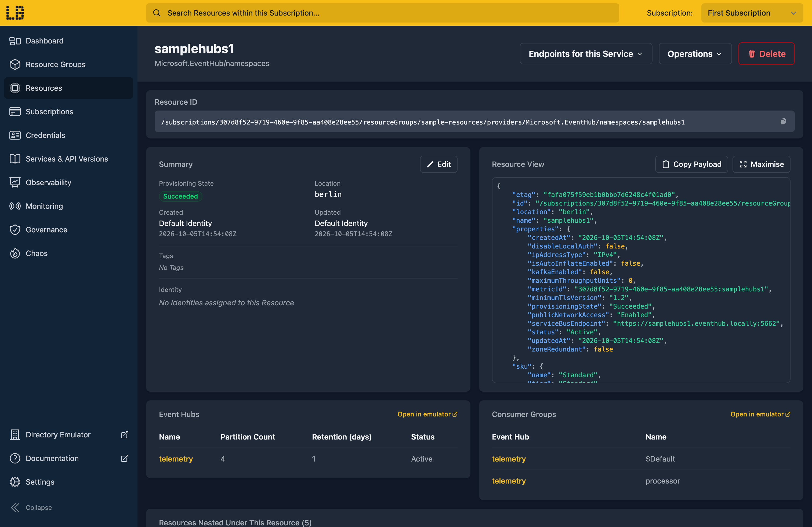
Task: Open Settings page
Action: (x=68, y=482)
